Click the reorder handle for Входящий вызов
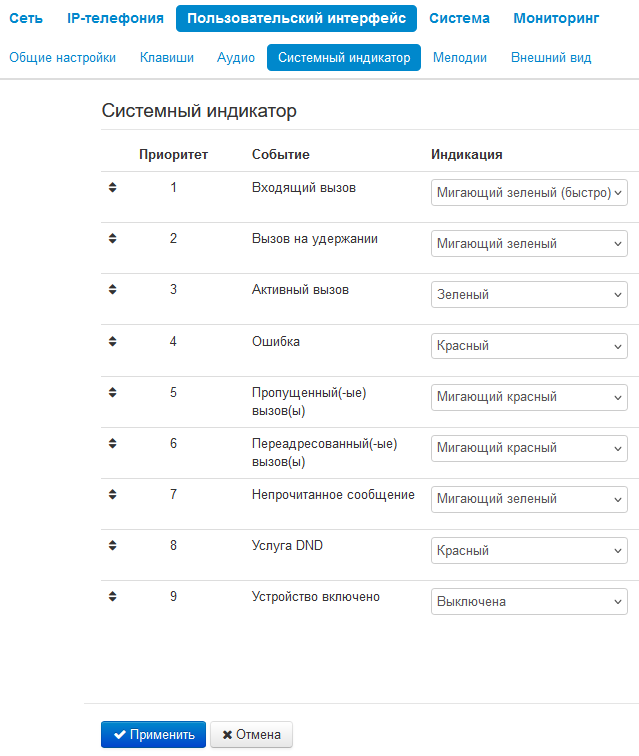639x756 pixels. tap(112, 187)
